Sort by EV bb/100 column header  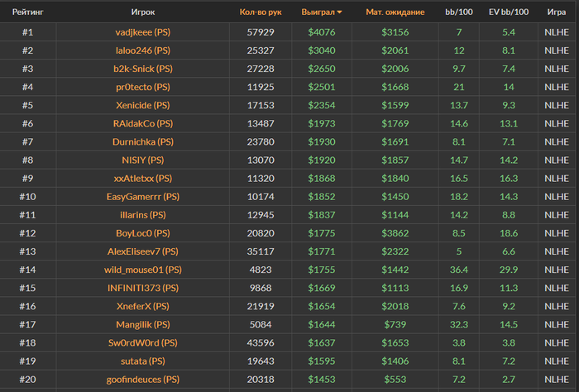pos(509,12)
